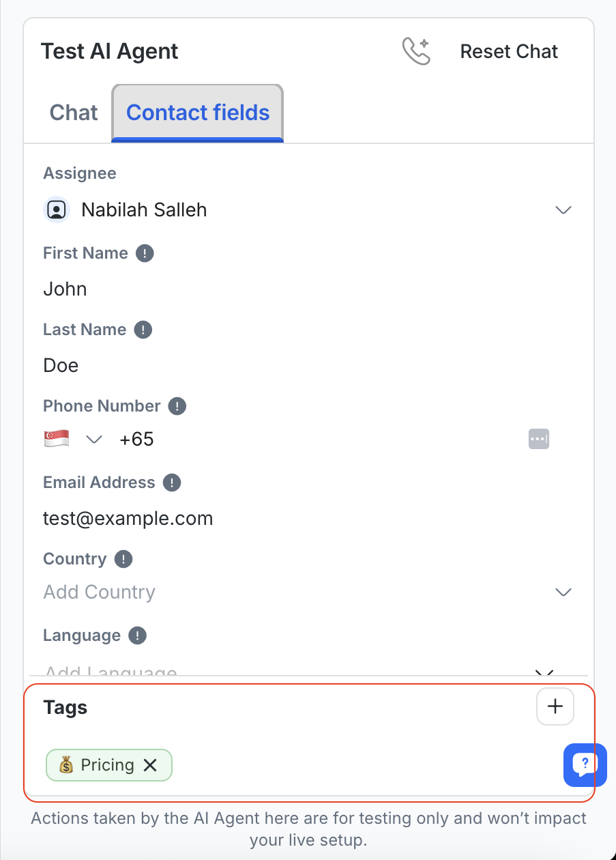
Task: Click the Reset Chat button
Action: pyautogui.click(x=509, y=51)
